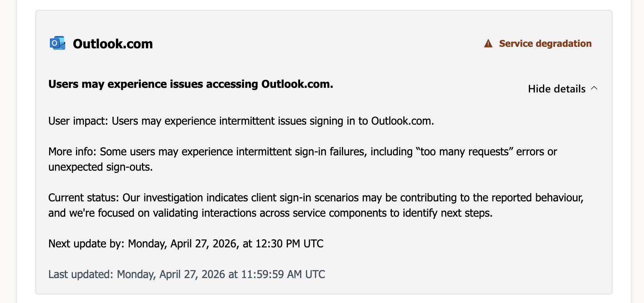Viewport: 644px width, 303px height.
Task: Click the Outlook.com card header title
Action: [x=112, y=43]
